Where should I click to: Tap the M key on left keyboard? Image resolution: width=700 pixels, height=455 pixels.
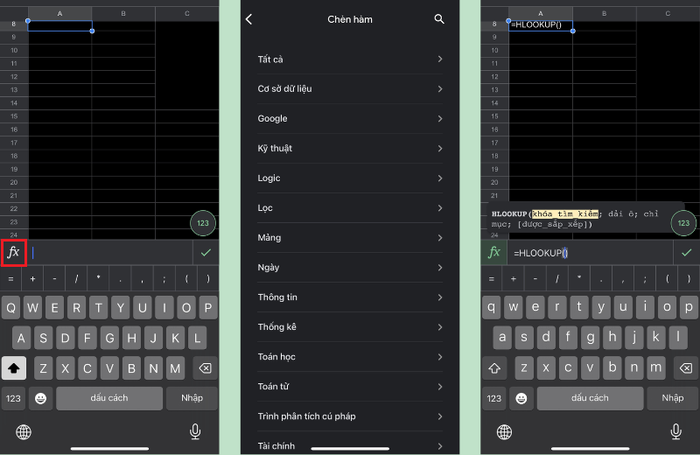[175, 368]
